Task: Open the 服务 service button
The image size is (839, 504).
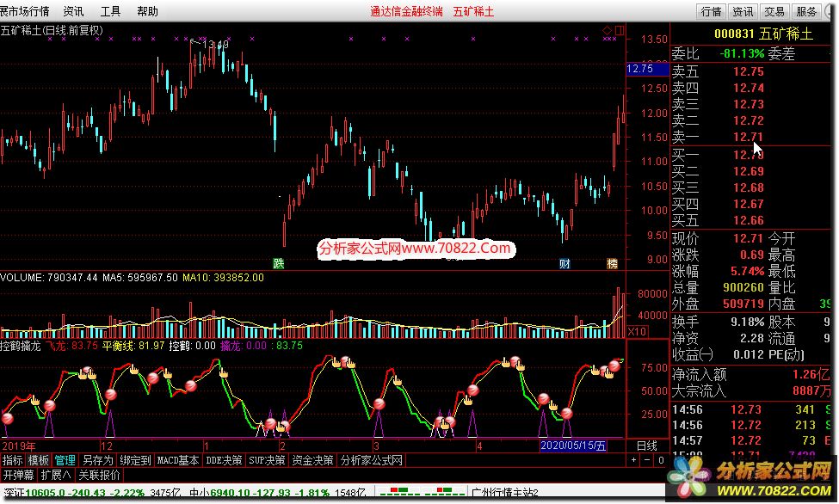Action: click(x=805, y=11)
